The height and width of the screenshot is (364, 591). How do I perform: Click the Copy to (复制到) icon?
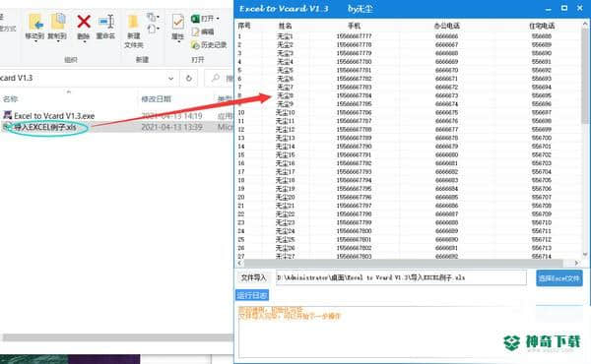(x=58, y=22)
